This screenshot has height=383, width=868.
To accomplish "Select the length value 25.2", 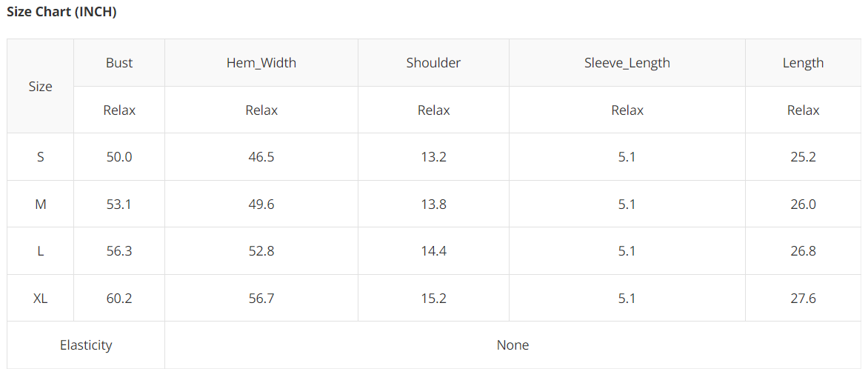I will pyautogui.click(x=803, y=157).
